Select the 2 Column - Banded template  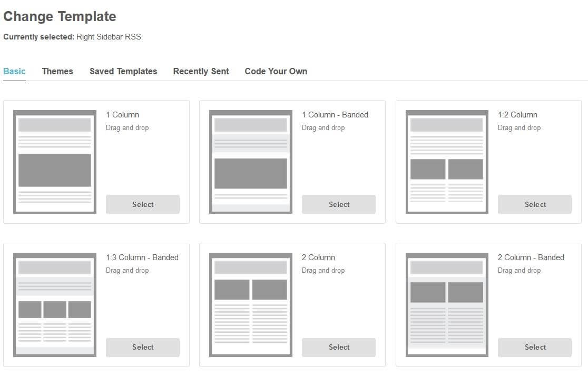point(535,348)
